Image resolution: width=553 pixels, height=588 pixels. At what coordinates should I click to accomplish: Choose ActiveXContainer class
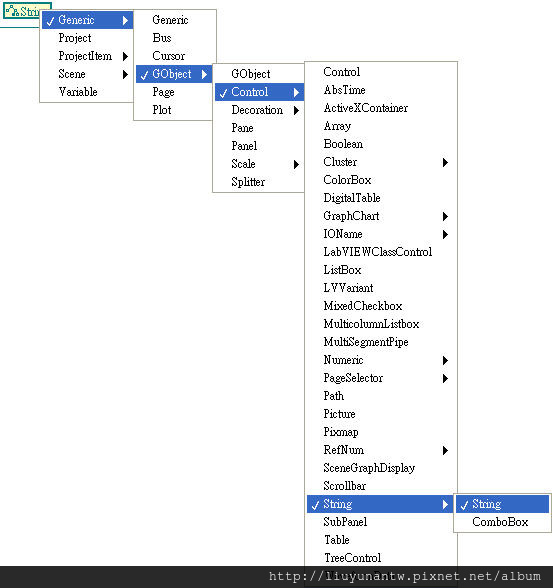pyautogui.click(x=380, y=108)
